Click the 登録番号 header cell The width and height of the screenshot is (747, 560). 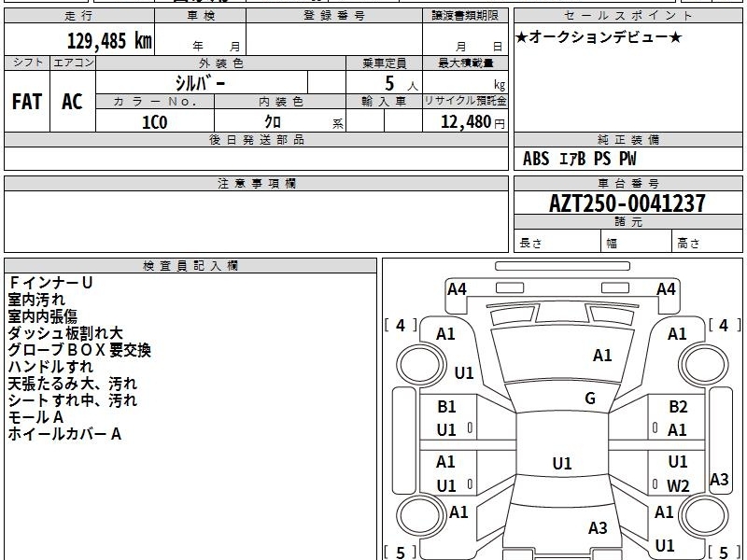[334, 16]
